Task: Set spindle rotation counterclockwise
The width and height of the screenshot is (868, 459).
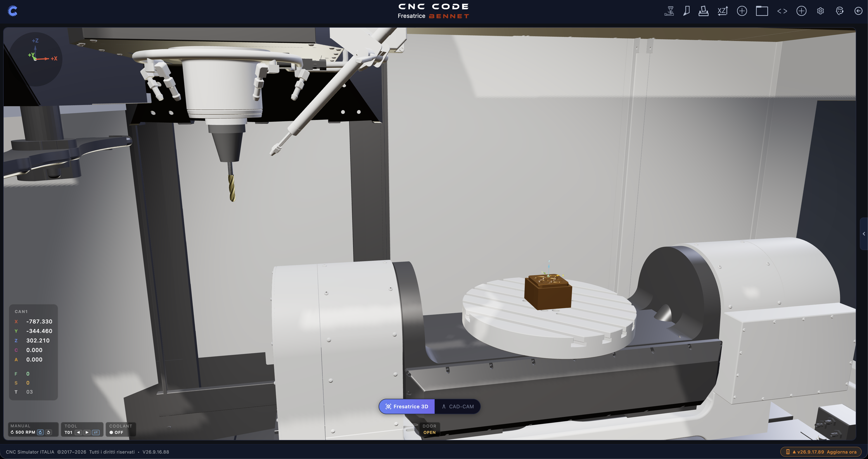Action: coord(49,432)
